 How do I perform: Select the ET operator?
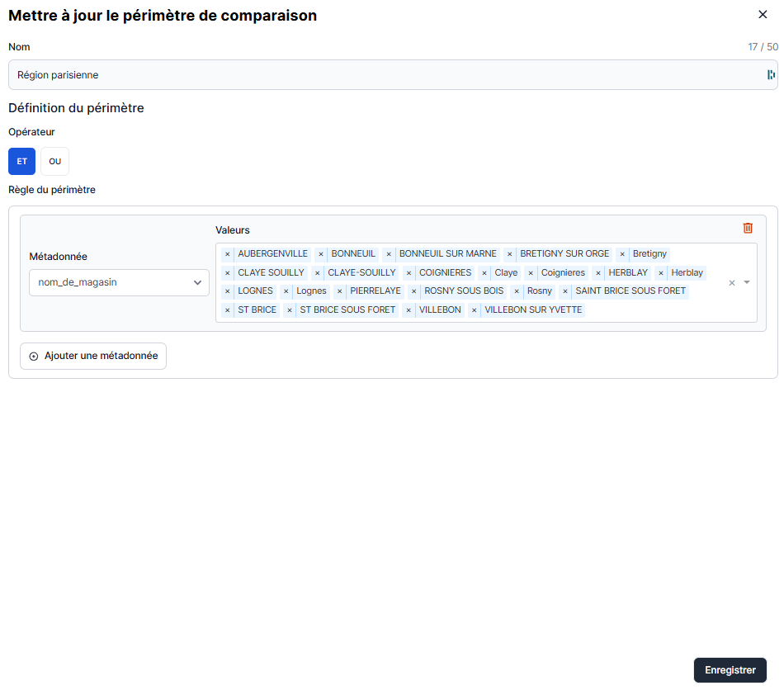(x=22, y=162)
